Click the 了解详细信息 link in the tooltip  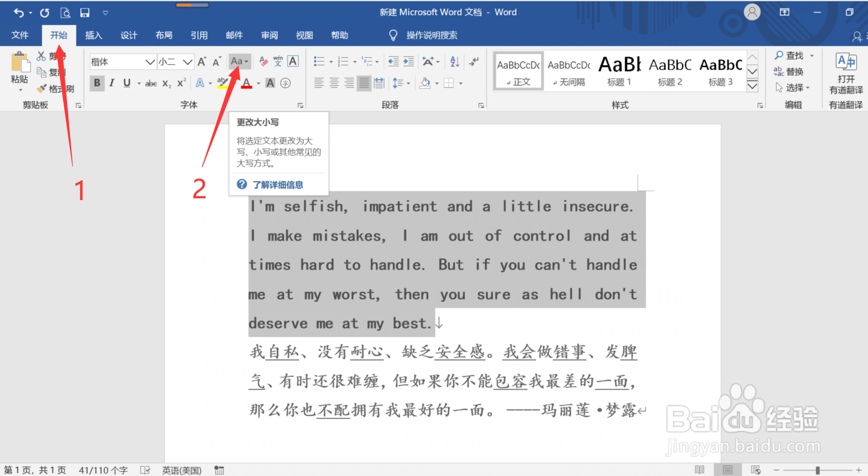[x=278, y=184]
